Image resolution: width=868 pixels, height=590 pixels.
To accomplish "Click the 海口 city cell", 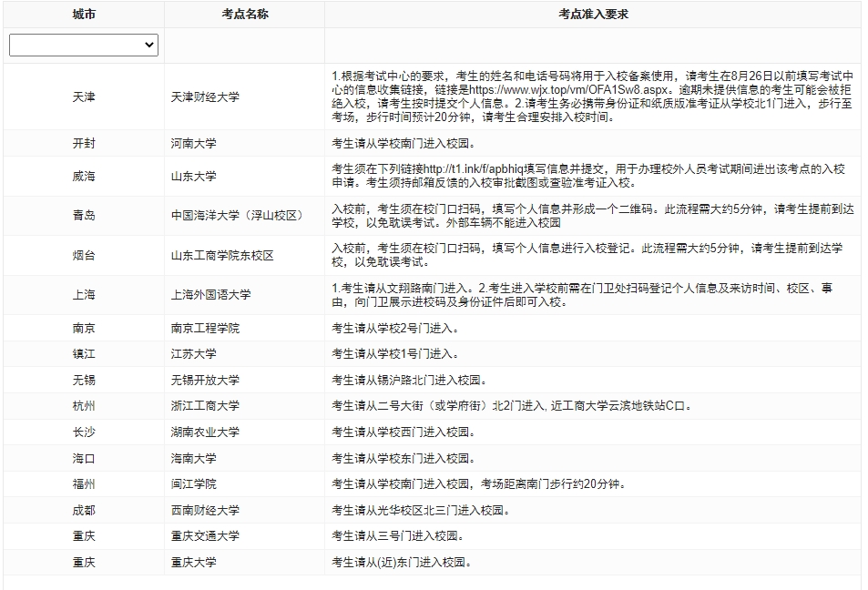I will 84,458.
